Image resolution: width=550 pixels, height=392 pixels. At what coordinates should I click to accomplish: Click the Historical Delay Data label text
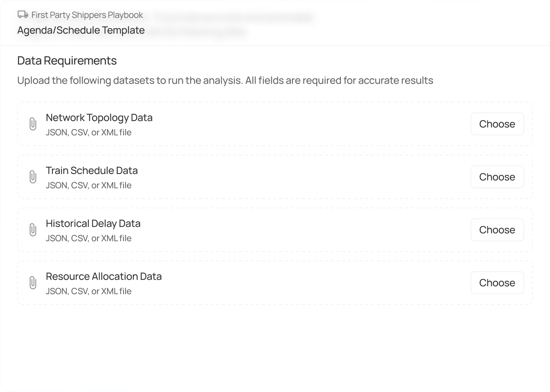93,223
